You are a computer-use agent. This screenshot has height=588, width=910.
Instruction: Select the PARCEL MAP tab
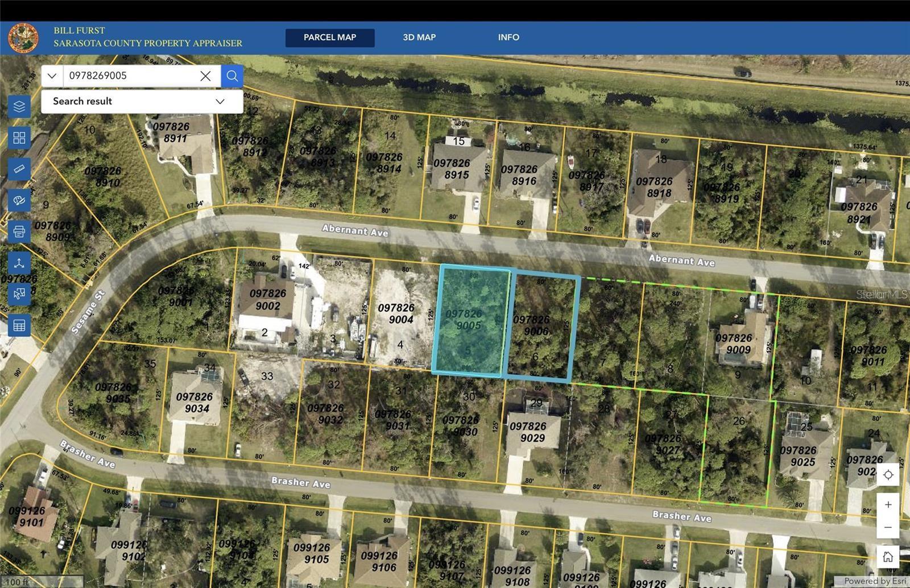click(330, 38)
